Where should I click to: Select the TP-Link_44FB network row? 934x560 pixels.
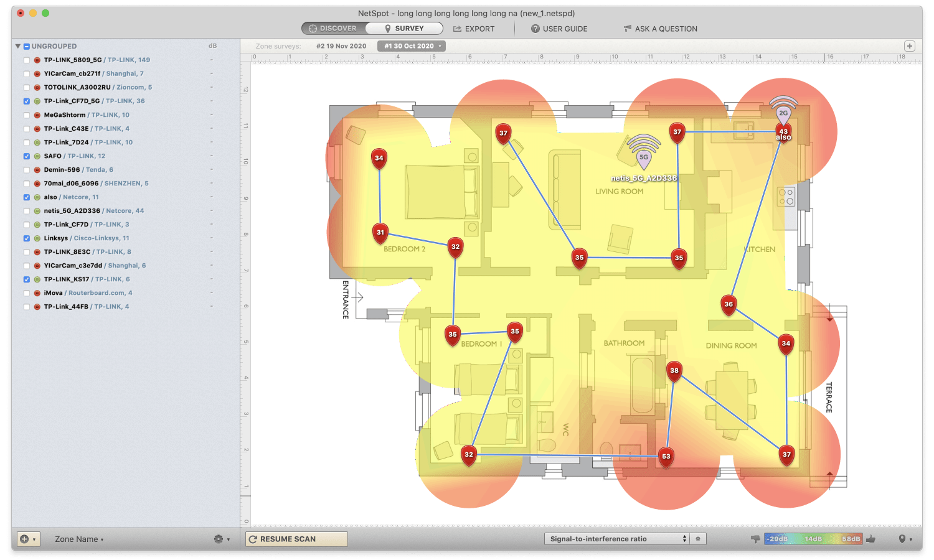coord(125,307)
